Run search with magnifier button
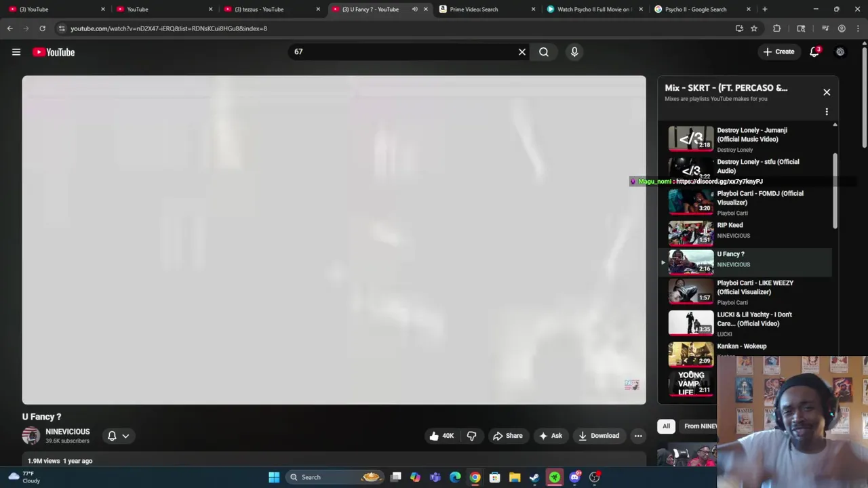Image resolution: width=868 pixels, height=488 pixels. pos(544,52)
